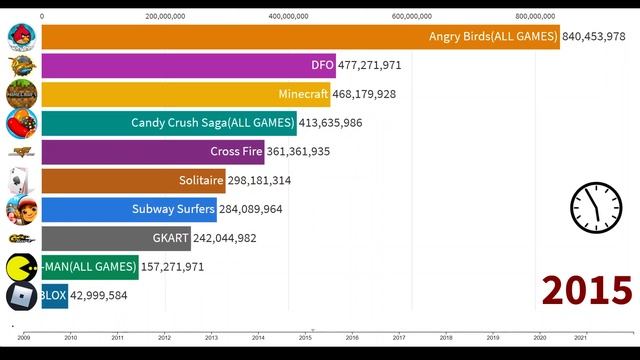
Task: Click the Candy Crush Saga icon
Action: (x=22, y=123)
